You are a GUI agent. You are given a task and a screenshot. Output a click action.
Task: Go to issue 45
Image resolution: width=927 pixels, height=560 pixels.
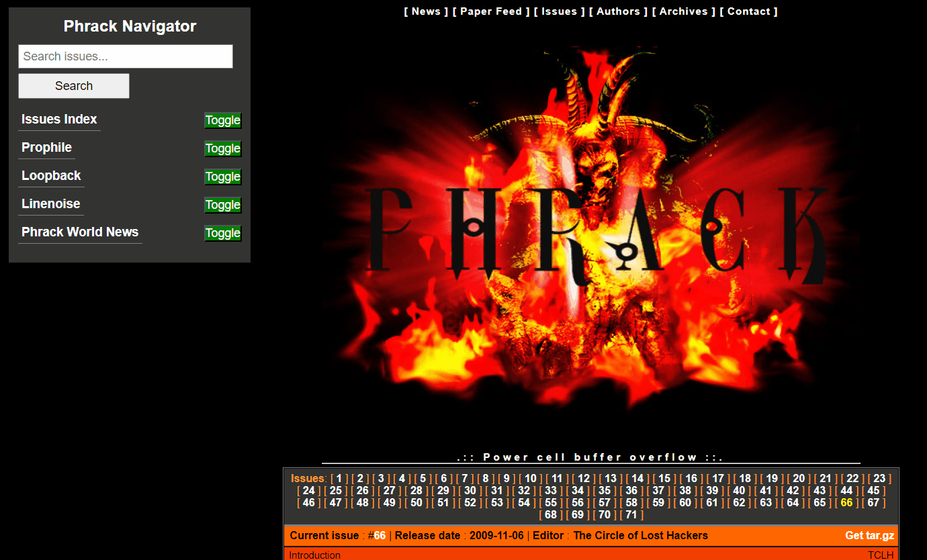pos(873,491)
